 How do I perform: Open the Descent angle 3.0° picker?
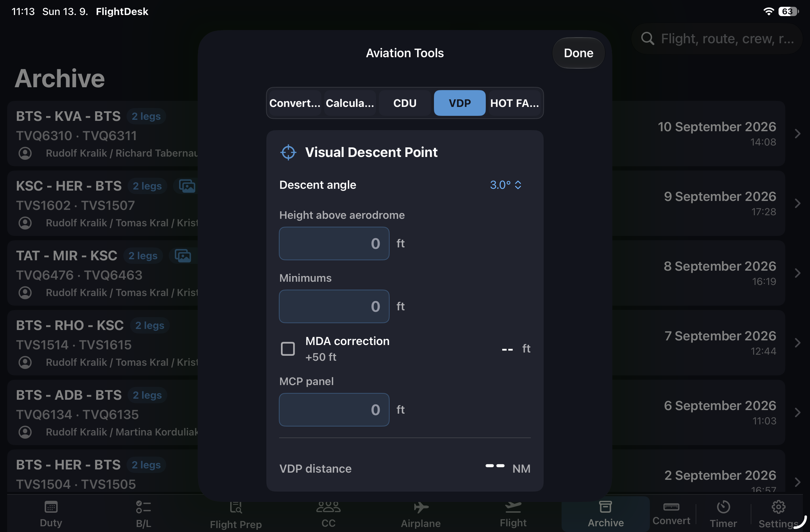(505, 185)
